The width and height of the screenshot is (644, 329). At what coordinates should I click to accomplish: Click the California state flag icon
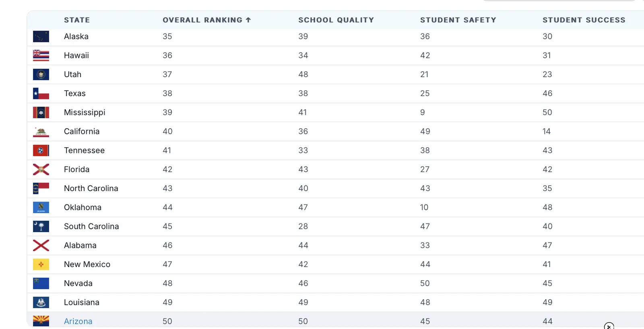click(41, 132)
